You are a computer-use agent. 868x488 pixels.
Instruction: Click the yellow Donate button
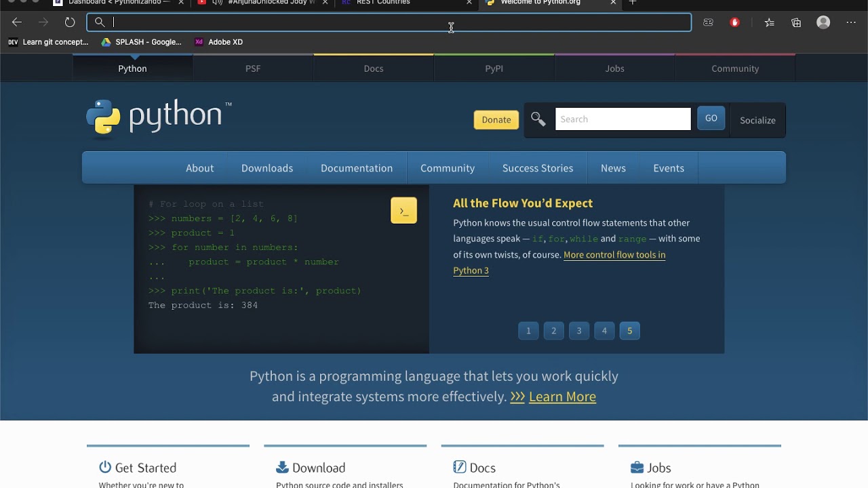coord(496,120)
